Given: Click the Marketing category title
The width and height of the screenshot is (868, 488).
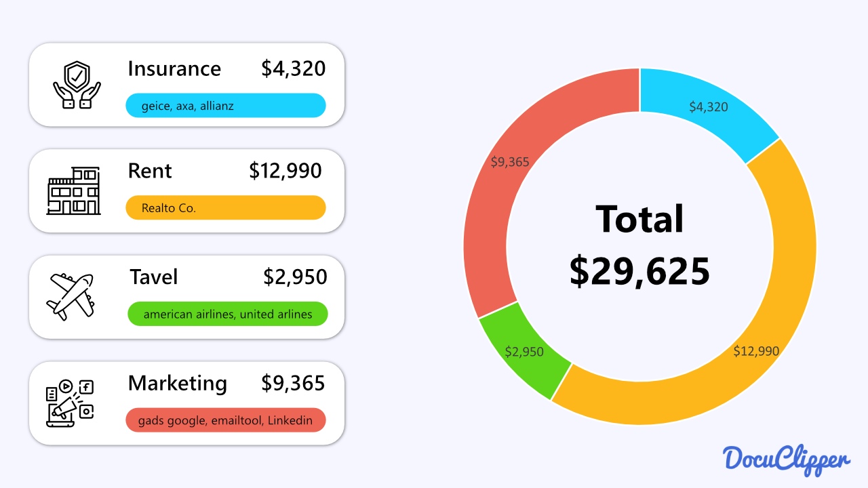Looking at the screenshot, I should click(x=178, y=384).
